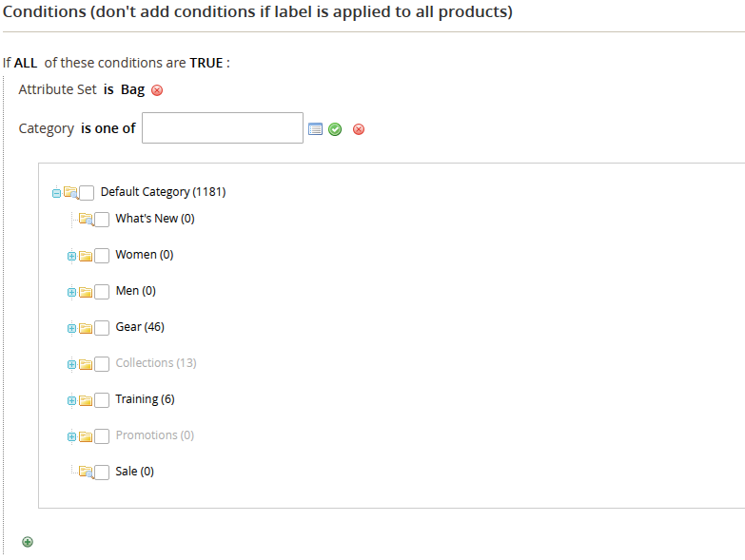Change the TRUE condition value link
This screenshot has height=560, width=745.
[x=206, y=63]
